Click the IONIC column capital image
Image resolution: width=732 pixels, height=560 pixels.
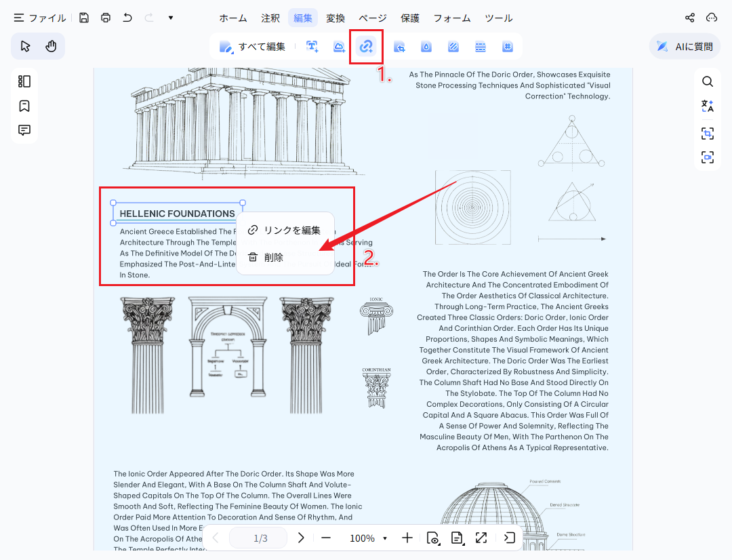point(376,316)
